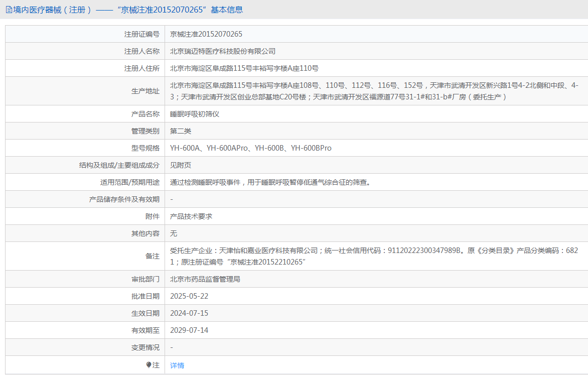Image resolution: width=588 pixels, height=375 pixels.
Task: Click the page title 境内医疗器械（注册）
Action: point(52,10)
